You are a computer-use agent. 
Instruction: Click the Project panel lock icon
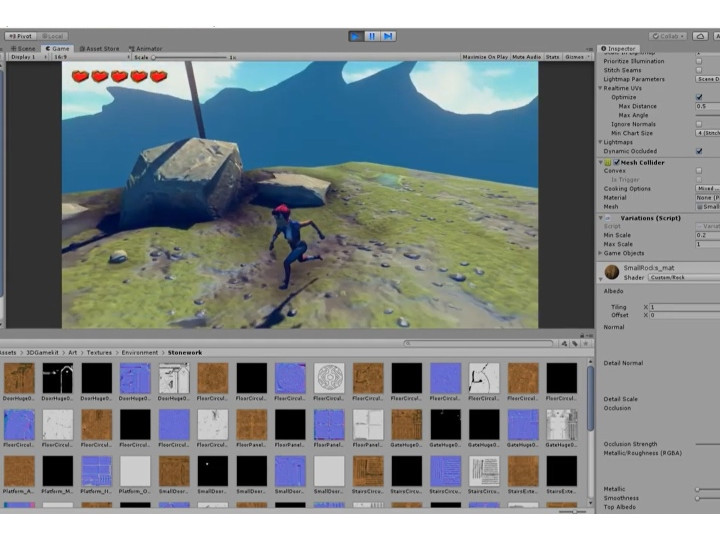pos(582,336)
